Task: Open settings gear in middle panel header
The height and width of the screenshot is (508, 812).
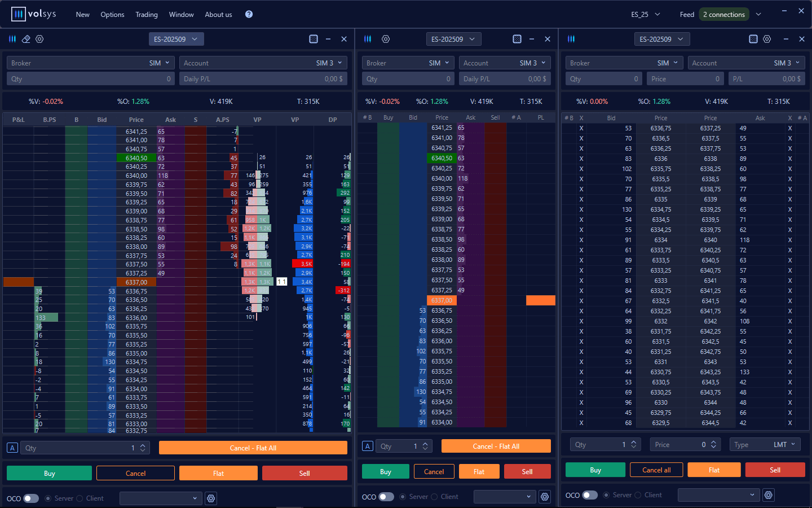Action: coord(386,39)
